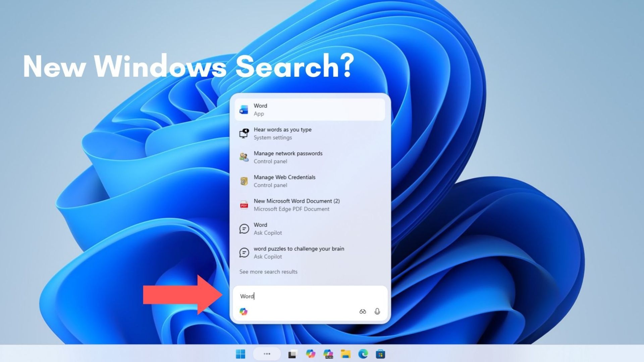
Task: Click the monitor icon for Hear words as you type
Action: pyautogui.click(x=244, y=133)
